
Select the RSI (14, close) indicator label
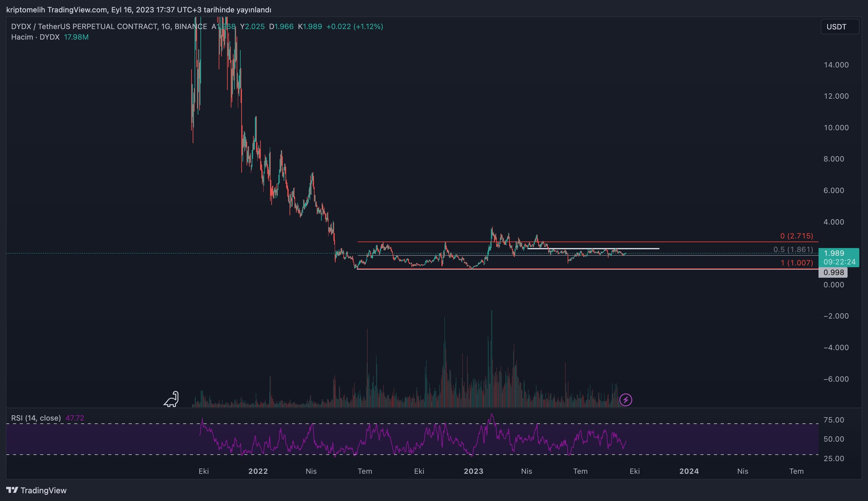click(36, 418)
